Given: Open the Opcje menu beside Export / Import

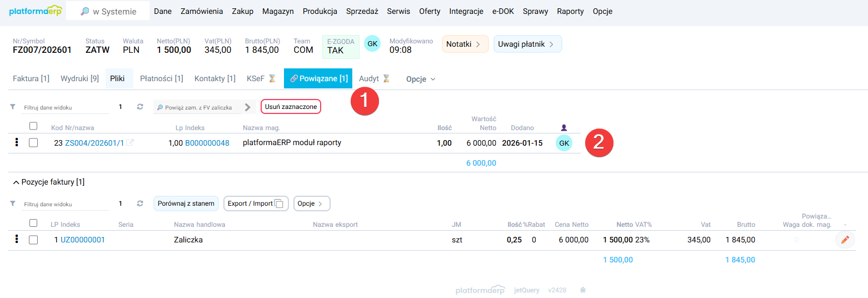Looking at the screenshot, I should (x=311, y=203).
